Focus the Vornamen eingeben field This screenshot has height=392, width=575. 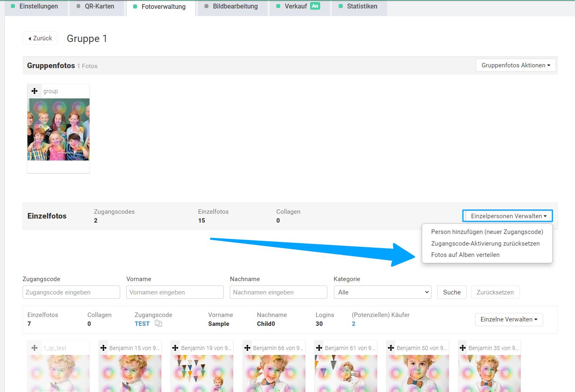[175, 292]
